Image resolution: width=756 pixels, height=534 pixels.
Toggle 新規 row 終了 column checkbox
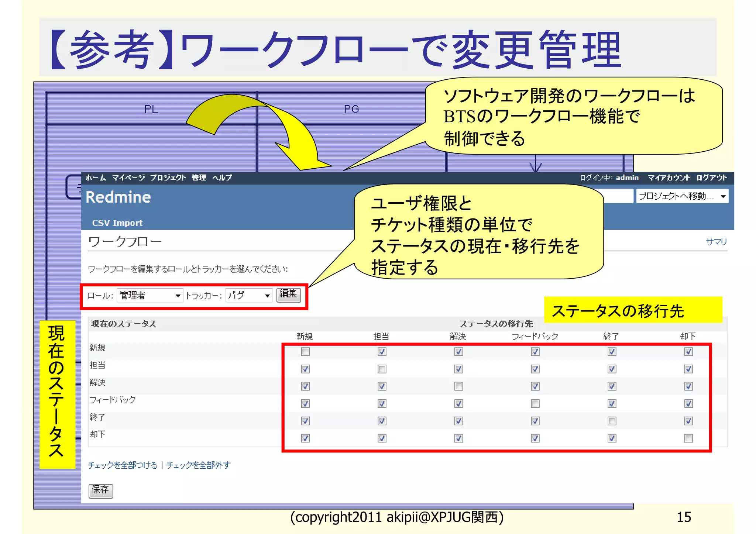612,352
